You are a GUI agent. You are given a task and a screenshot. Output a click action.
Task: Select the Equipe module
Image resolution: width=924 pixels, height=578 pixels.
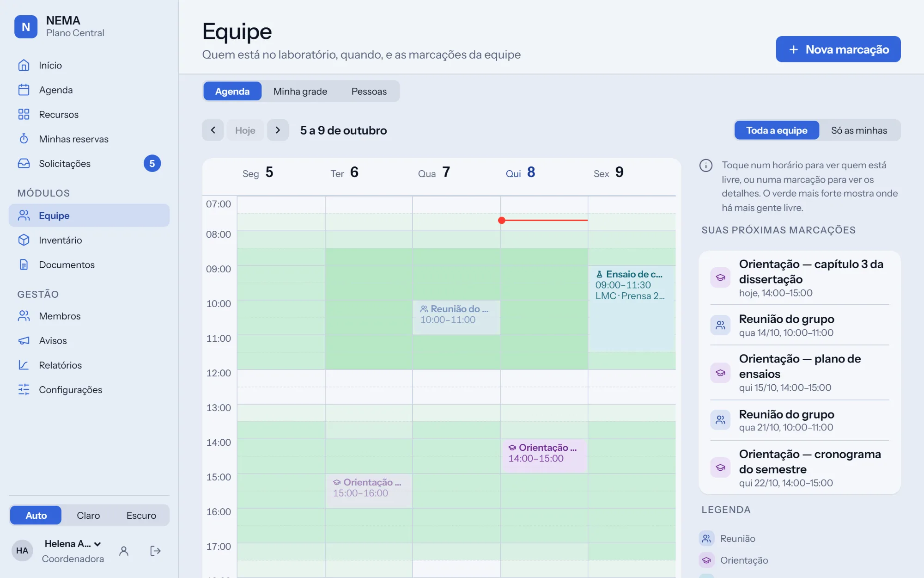pyautogui.click(x=89, y=215)
